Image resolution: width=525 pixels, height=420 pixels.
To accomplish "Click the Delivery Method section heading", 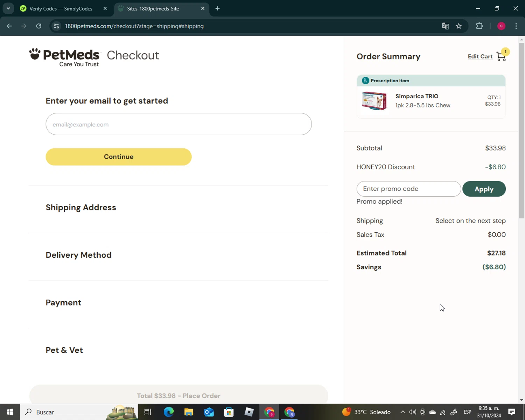I will pos(78,255).
